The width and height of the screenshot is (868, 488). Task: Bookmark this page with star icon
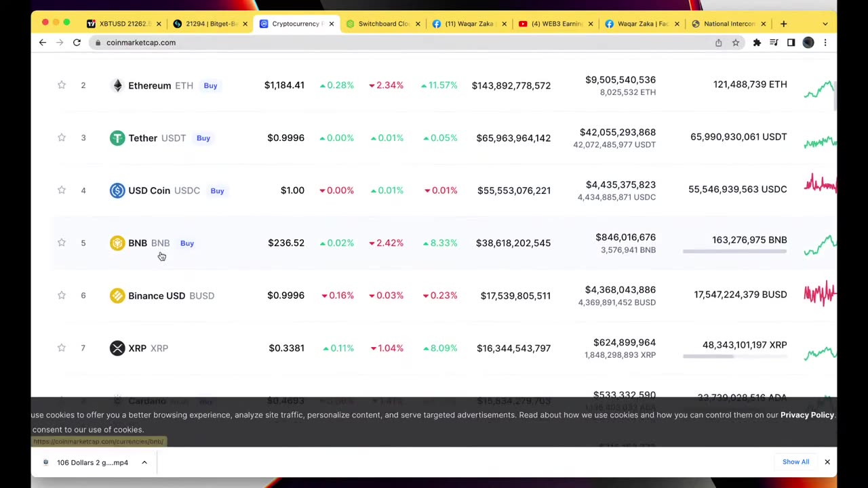pyautogui.click(x=735, y=43)
